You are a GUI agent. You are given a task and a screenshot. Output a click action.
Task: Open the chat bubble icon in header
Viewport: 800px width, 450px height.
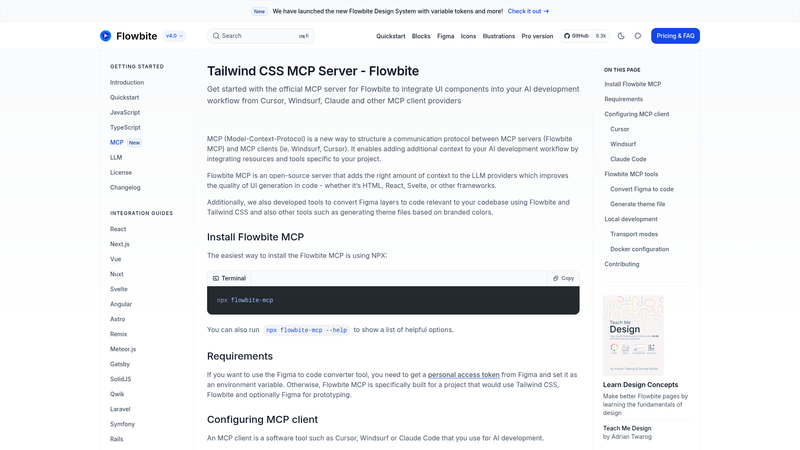tap(638, 36)
